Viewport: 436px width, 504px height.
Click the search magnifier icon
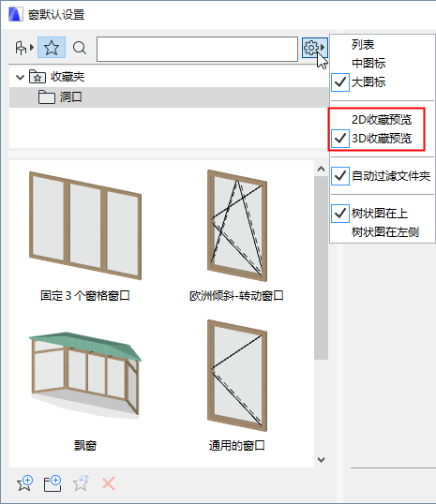click(x=80, y=48)
